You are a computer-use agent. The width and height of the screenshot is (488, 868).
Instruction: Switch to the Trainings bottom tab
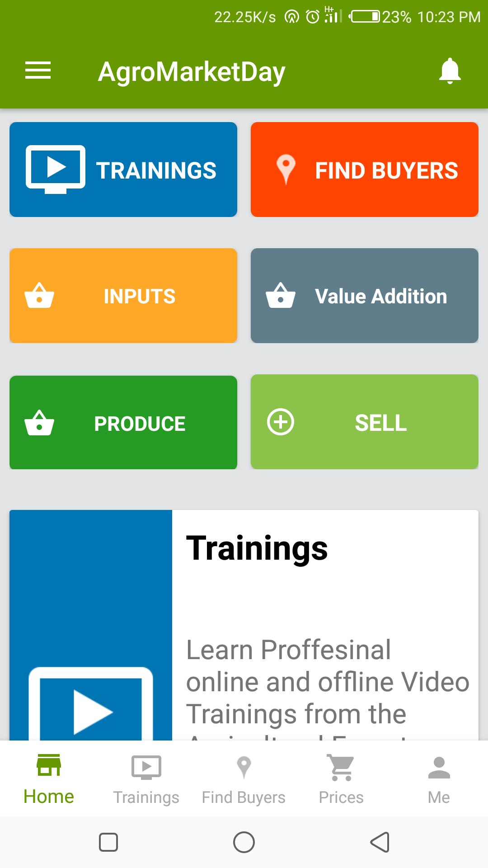pos(146,779)
